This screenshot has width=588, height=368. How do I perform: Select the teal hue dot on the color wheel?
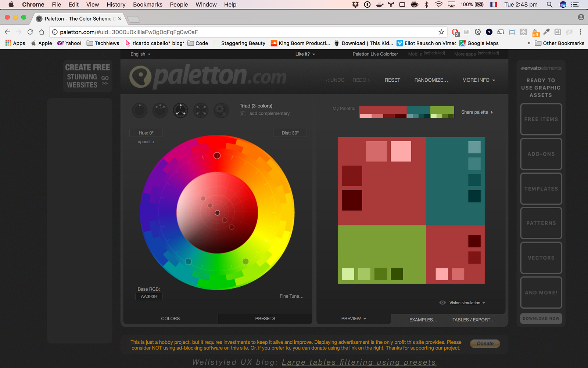(x=189, y=261)
